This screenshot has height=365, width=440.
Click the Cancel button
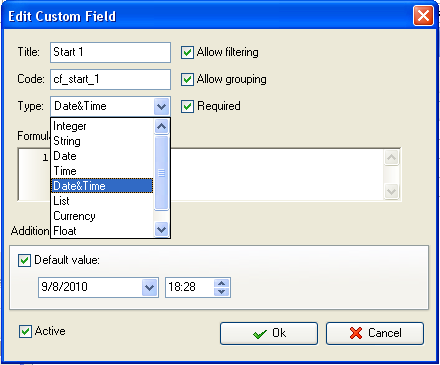coord(375,333)
